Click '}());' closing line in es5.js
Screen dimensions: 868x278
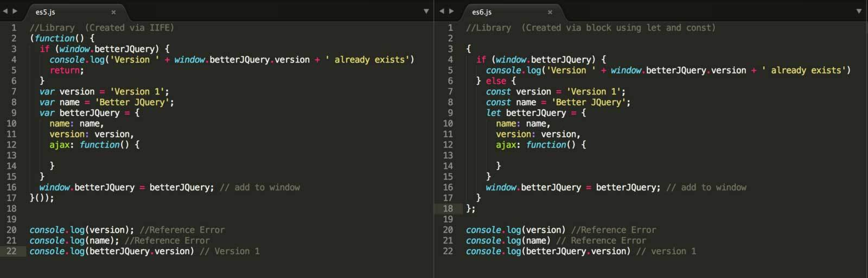tap(42, 198)
